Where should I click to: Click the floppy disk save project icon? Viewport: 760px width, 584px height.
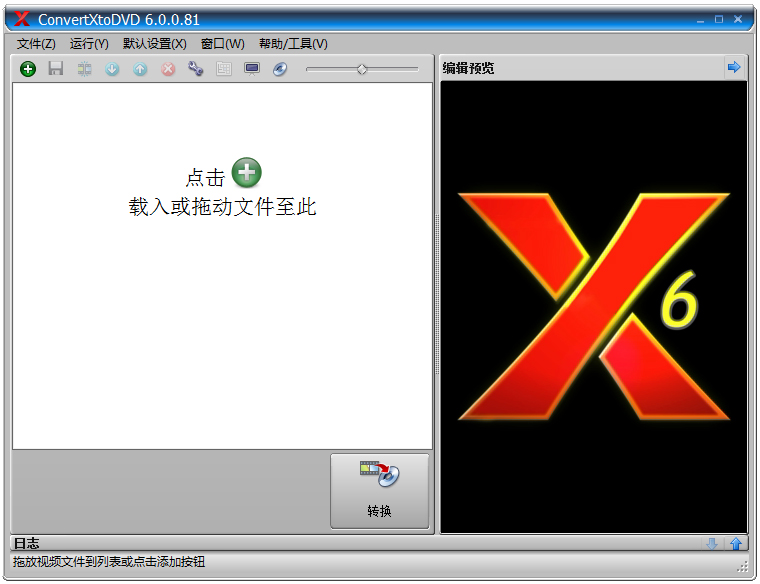tap(56, 69)
